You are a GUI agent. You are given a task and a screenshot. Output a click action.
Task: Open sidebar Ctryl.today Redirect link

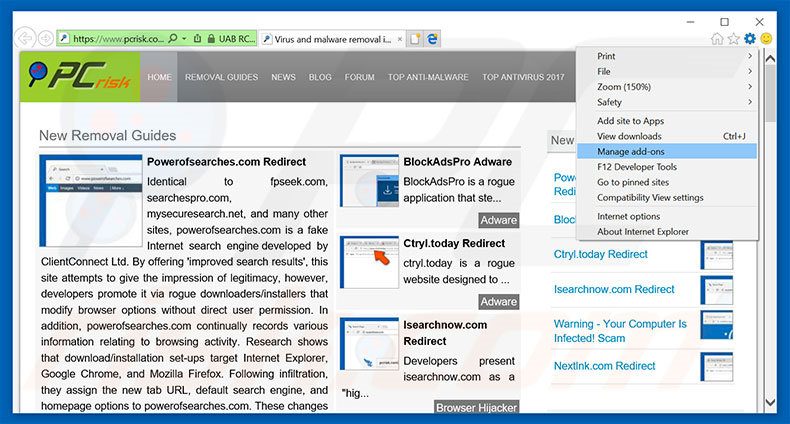(x=601, y=254)
